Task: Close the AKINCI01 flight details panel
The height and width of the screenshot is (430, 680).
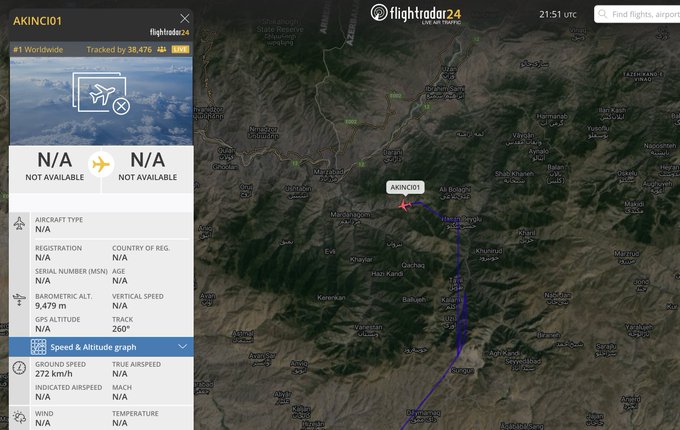Action: [184, 18]
